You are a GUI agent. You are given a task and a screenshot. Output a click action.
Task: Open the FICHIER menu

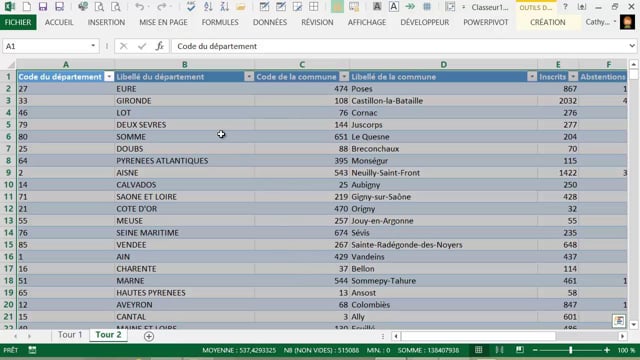(18, 22)
